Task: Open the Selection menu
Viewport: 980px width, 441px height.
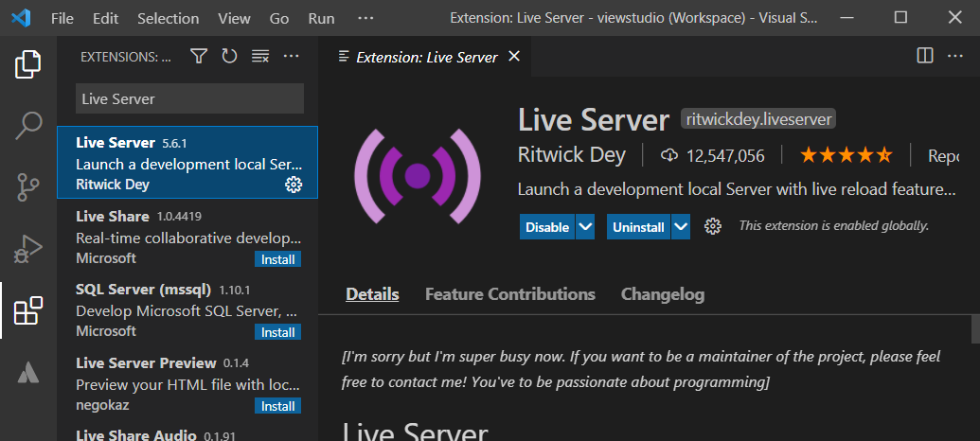Action: [169, 19]
